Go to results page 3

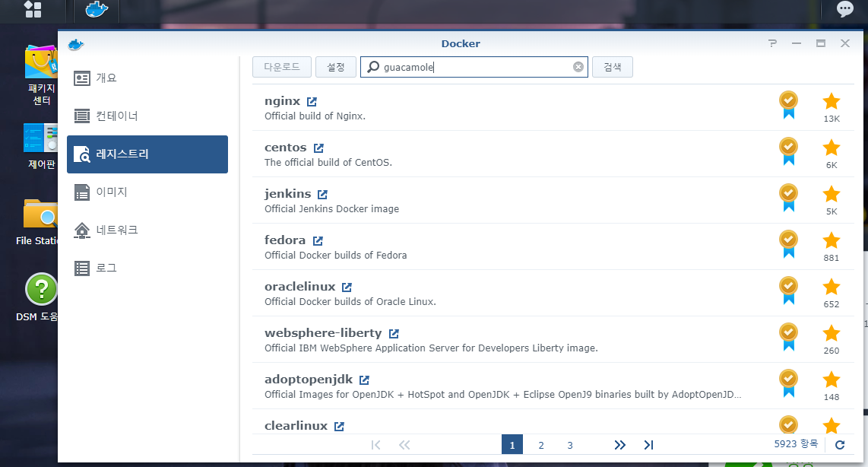[569, 445]
